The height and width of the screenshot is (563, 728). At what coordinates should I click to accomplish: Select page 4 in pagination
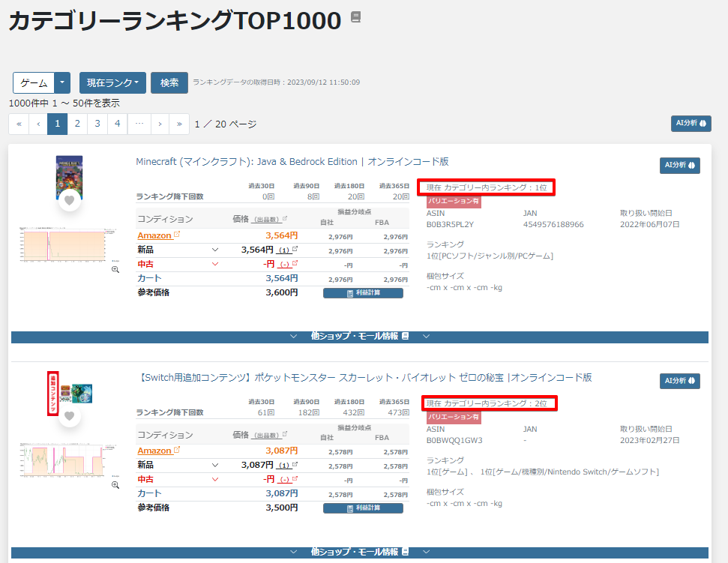coord(118,124)
